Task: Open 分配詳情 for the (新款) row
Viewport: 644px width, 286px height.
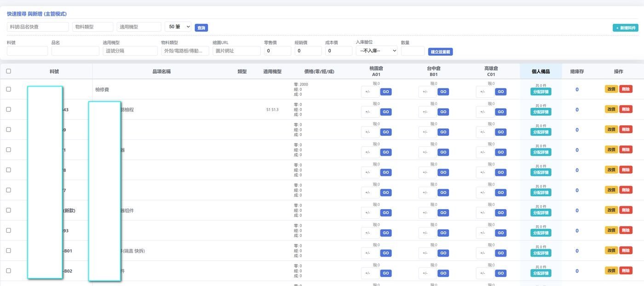Action: [540, 213]
